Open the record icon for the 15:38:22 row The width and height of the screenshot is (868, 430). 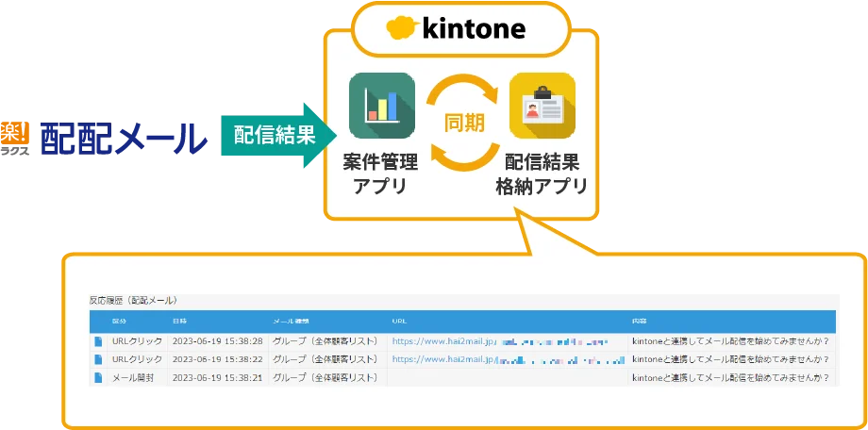[x=98, y=359]
